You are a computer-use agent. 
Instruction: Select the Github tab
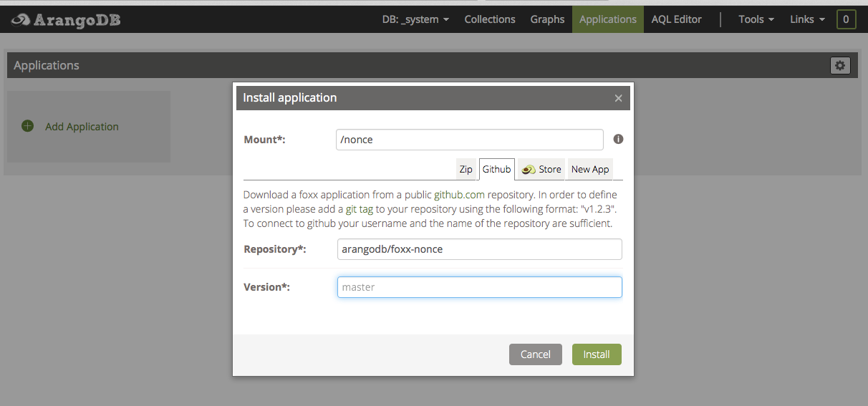496,170
